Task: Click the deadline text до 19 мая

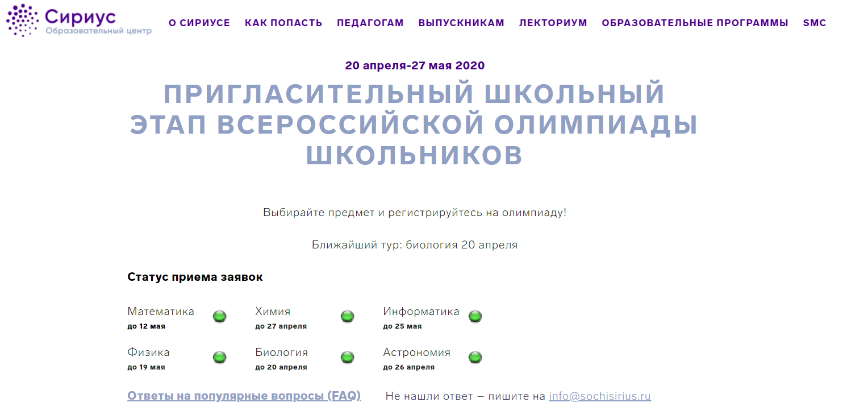Action: pyautogui.click(x=146, y=367)
